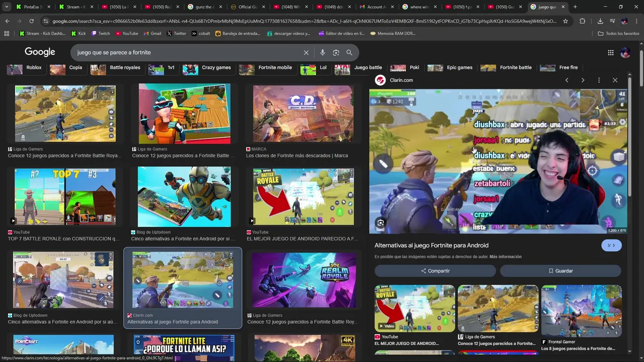Image resolution: width=644 pixels, height=362 pixels.
Task: Click the Ir button to visit page
Action: 611,245
